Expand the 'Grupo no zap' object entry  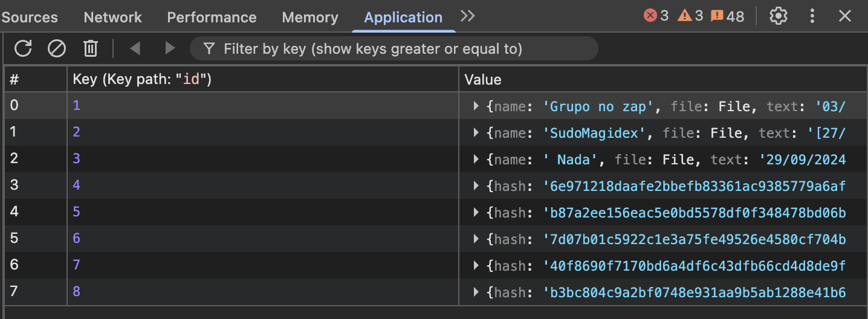point(477,107)
